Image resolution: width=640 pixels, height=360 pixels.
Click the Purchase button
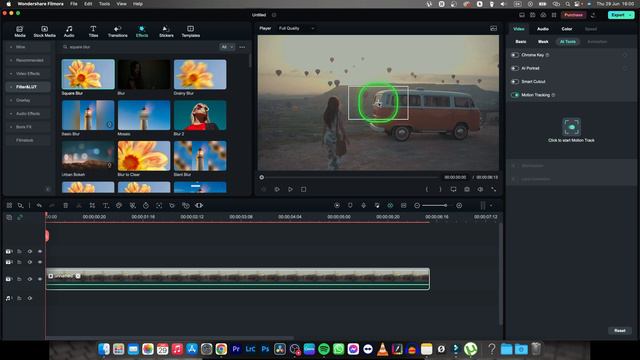coord(573,15)
